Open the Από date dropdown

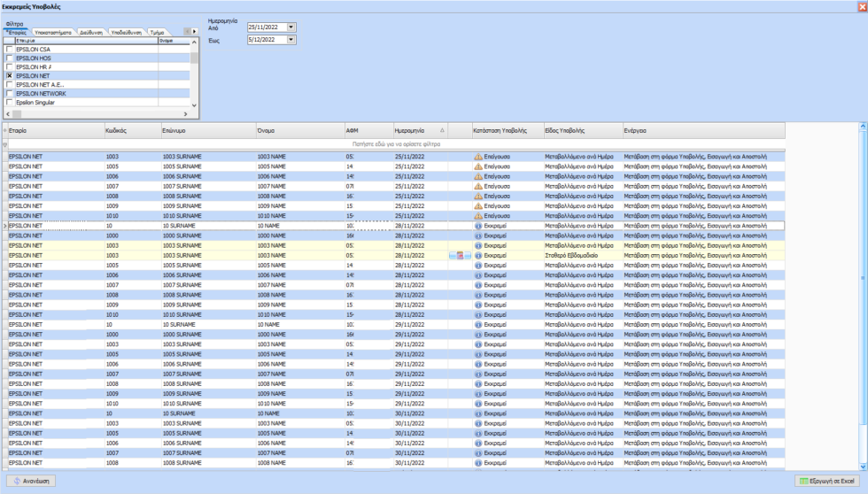coord(291,27)
